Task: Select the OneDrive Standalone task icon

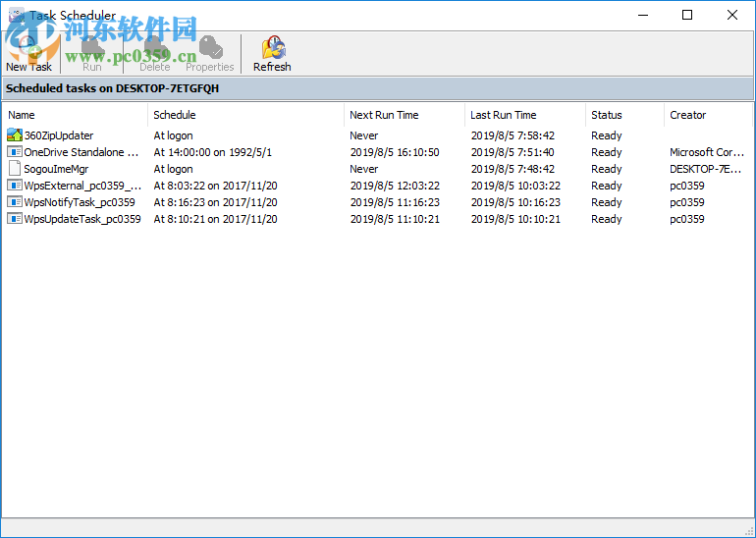Action: (15, 152)
